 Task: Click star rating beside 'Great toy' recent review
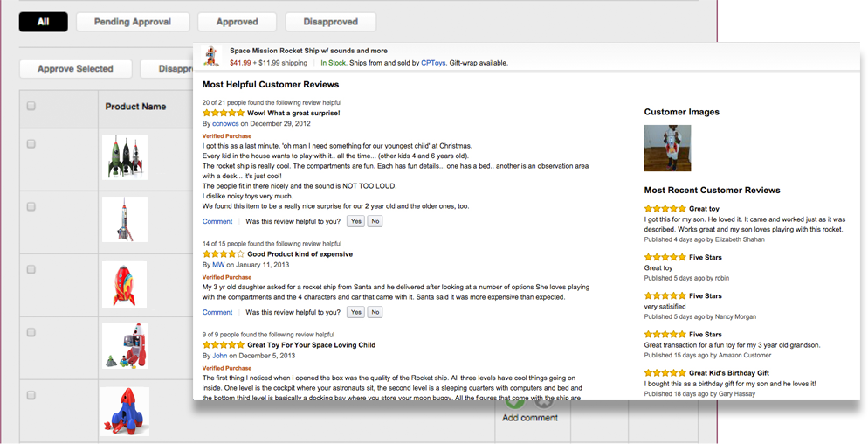[665, 209]
